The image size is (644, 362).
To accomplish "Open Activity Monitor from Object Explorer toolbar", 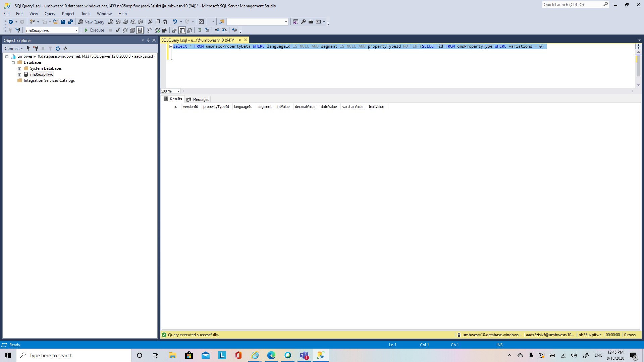I will (65, 48).
